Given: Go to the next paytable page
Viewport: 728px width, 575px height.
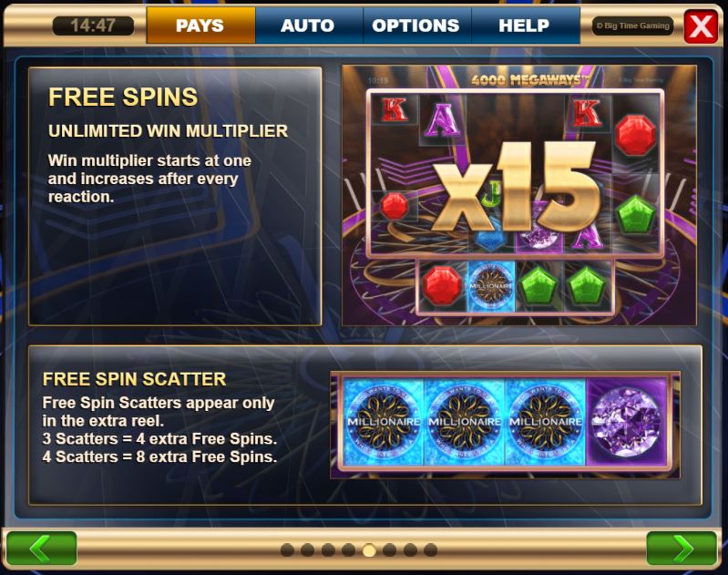Looking at the screenshot, I should (682, 549).
